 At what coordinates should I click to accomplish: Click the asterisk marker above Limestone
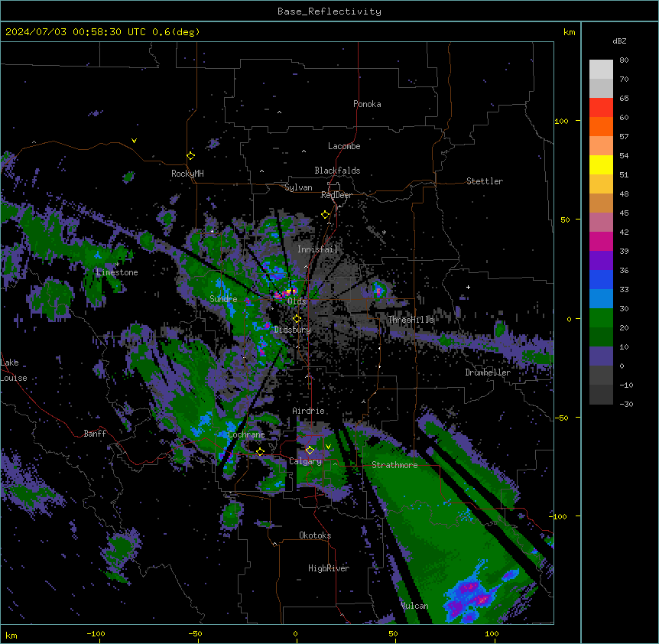point(117,265)
